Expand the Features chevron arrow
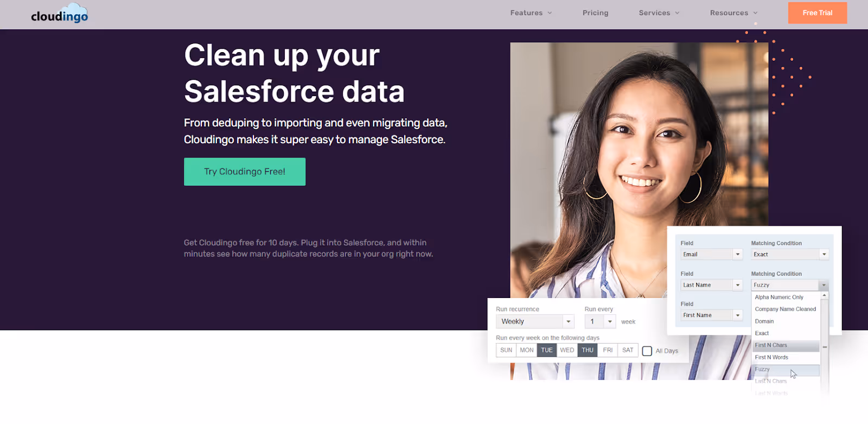 [550, 13]
